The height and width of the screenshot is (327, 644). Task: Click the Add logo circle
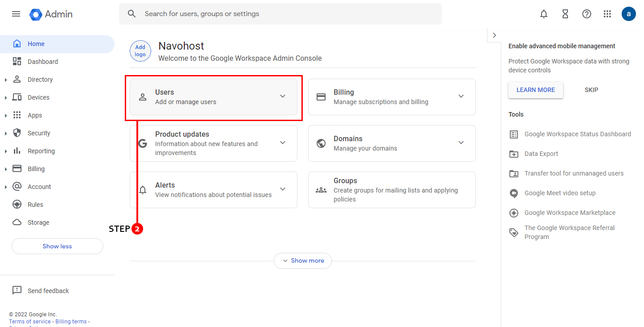pos(140,51)
